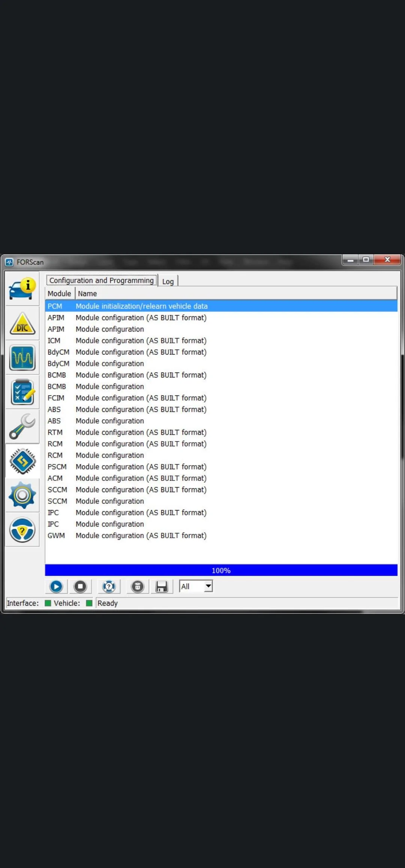Maximize the FORScan window
The image size is (405, 868).
pos(366,260)
